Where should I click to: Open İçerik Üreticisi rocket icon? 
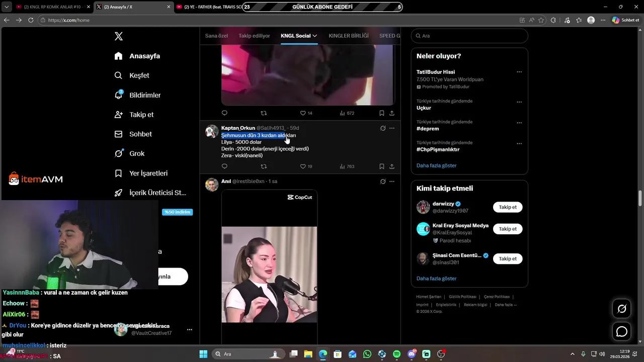[x=118, y=193]
